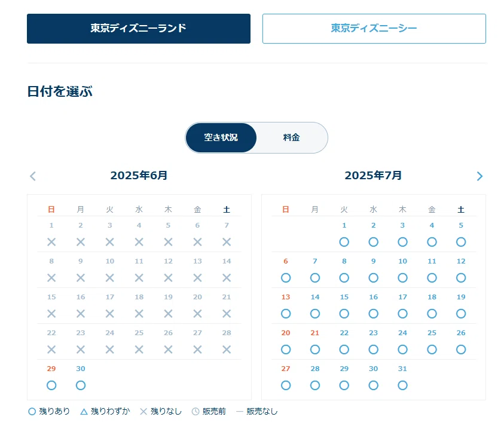Select available circle for July 6
Screen dimensions: 504x426
[286, 278]
